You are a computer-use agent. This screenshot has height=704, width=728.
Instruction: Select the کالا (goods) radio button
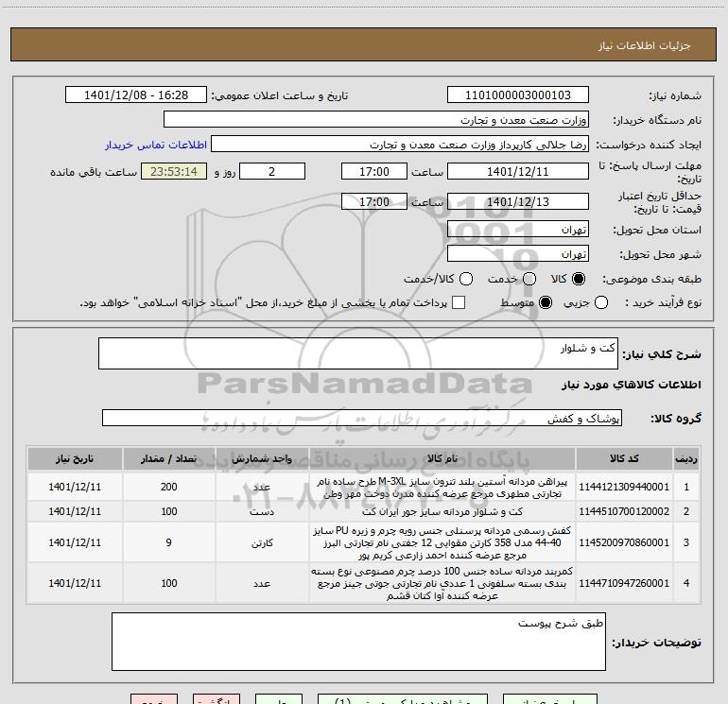(579, 279)
